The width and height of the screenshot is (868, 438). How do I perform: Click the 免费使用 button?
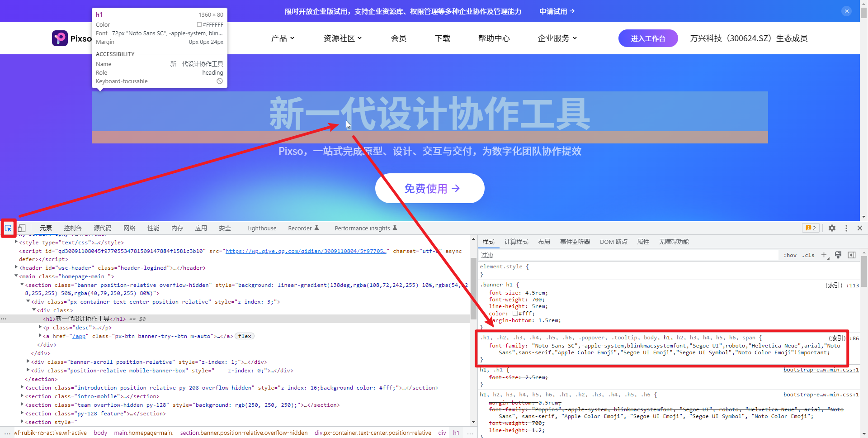click(x=430, y=188)
